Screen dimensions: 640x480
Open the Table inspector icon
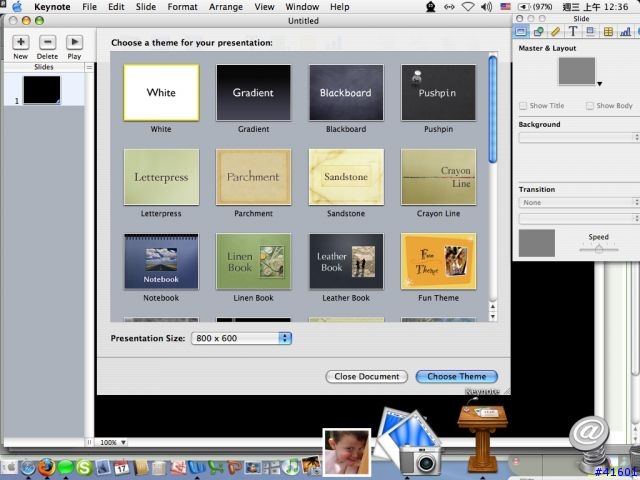tap(608, 31)
